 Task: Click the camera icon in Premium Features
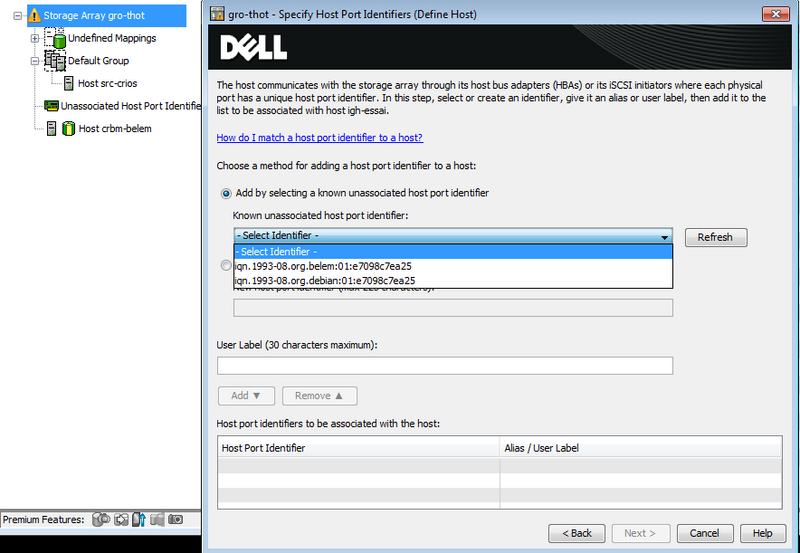[x=176, y=519]
